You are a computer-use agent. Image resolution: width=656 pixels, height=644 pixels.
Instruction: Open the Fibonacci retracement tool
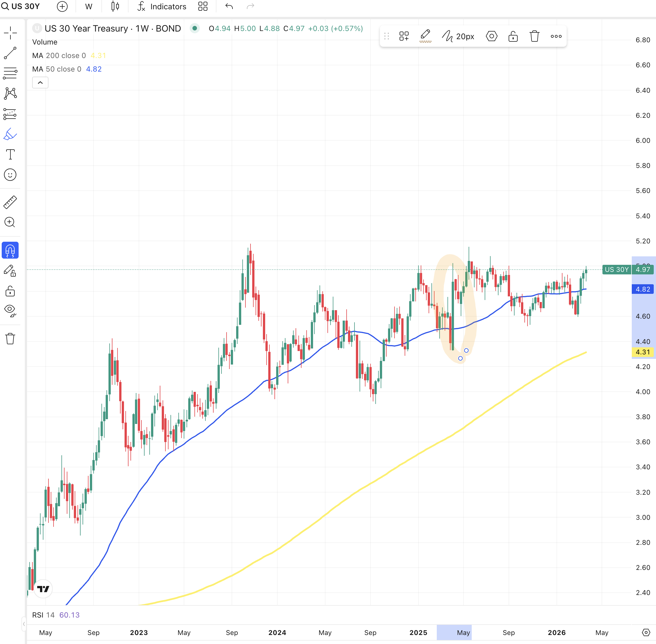pyautogui.click(x=10, y=73)
